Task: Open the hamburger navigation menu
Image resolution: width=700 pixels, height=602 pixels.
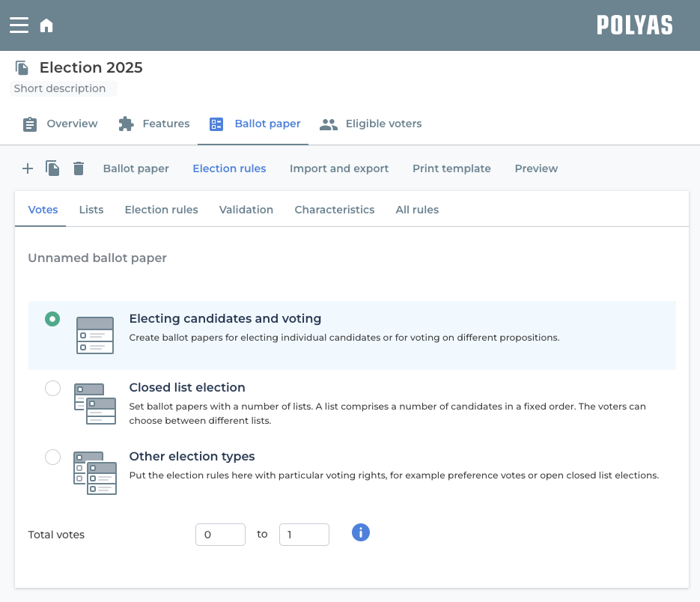Action: [x=19, y=25]
